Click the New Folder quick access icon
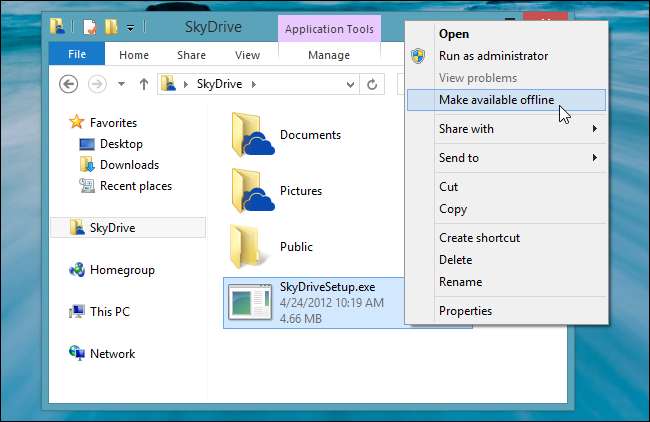 click(111, 27)
